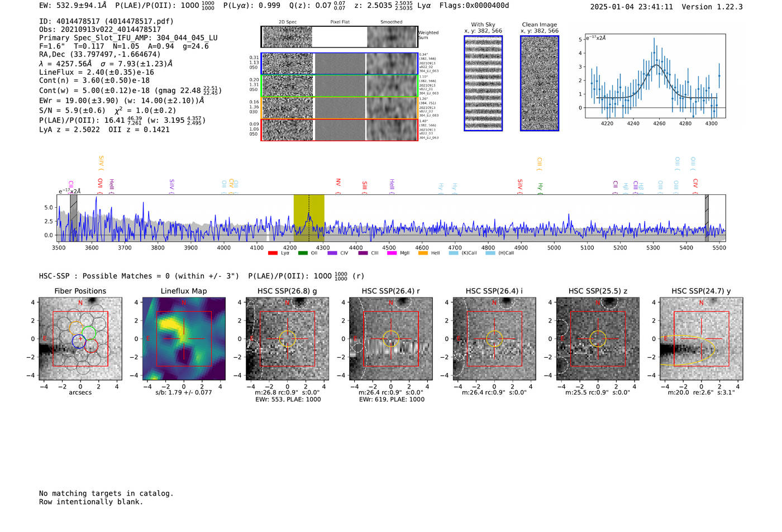This screenshot has width=782, height=532.
Task: Click the LineFlux = 2.40(±0.35)e-16 line
Action: point(97,73)
